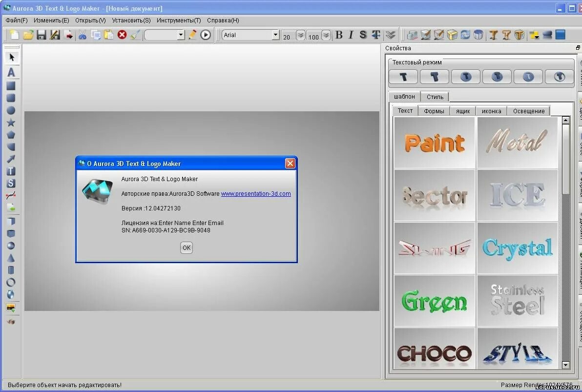Add a torus ring from the left toolbar

tap(11, 282)
